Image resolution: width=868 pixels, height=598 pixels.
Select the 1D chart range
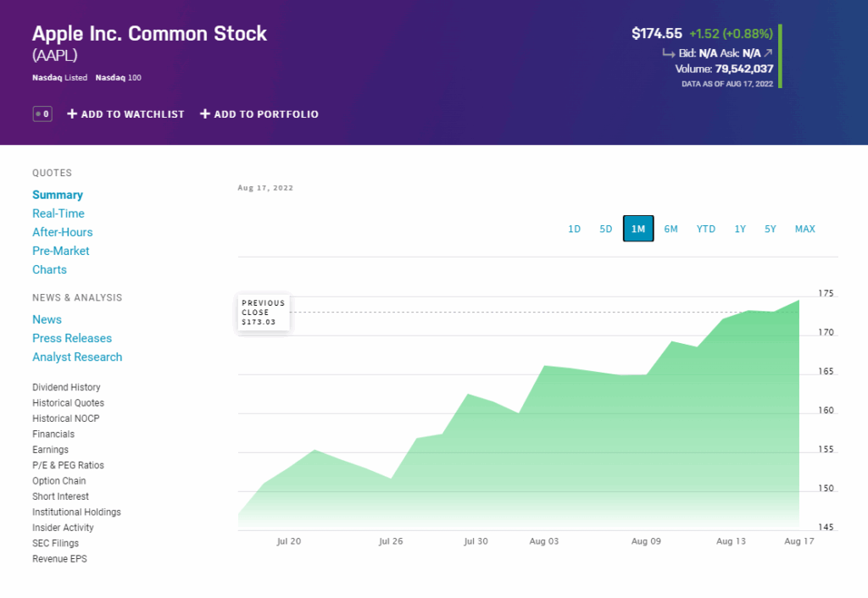click(x=574, y=230)
